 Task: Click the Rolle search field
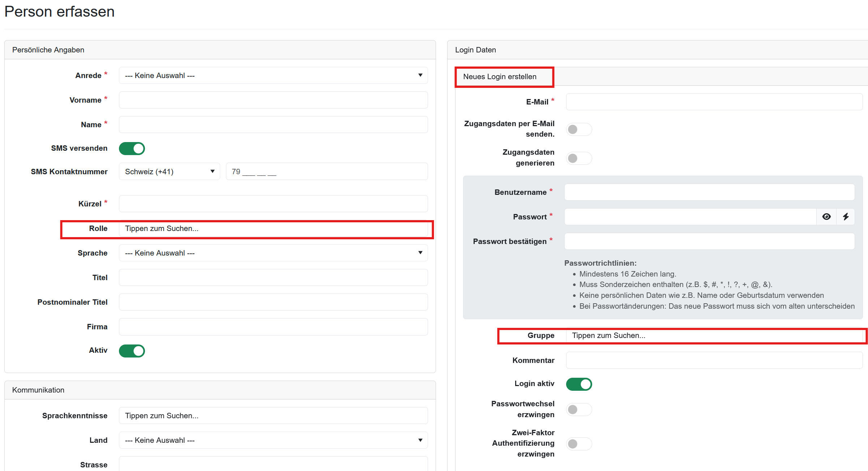pyautogui.click(x=273, y=229)
